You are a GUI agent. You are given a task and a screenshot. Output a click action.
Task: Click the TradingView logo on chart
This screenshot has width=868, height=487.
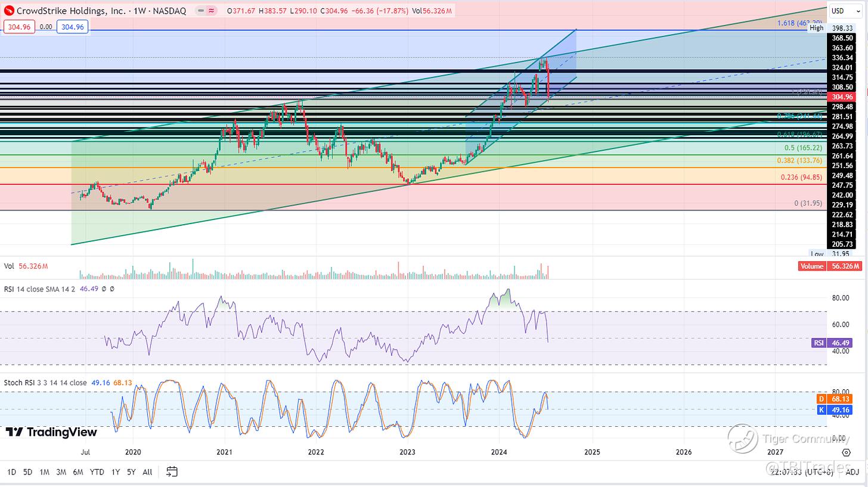click(51, 432)
